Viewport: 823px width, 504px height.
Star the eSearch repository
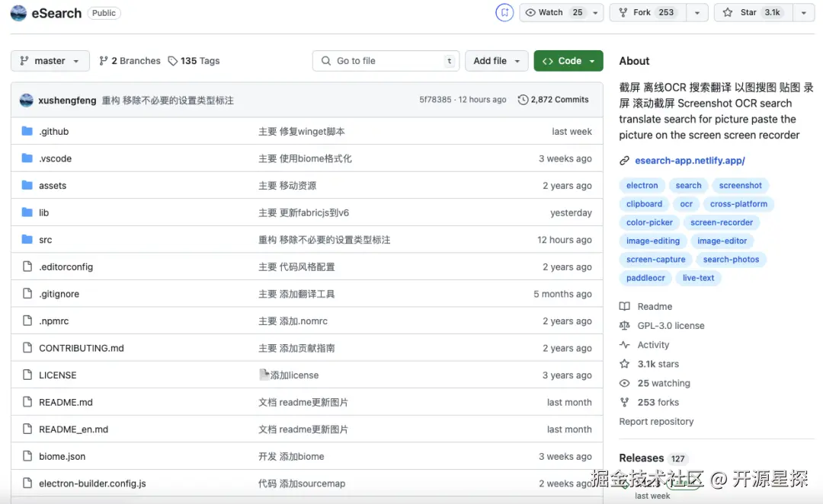[x=753, y=13]
